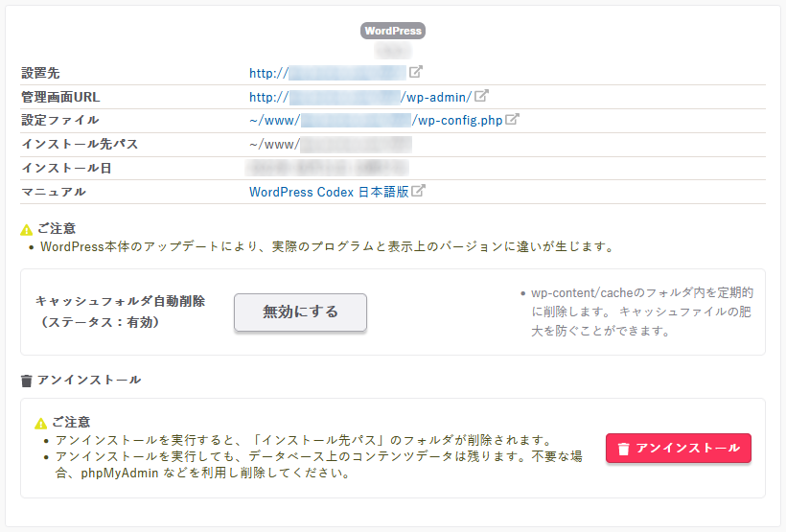Click warning triangle inside the uninstall box
The height and width of the screenshot is (532, 786).
click(x=40, y=422)
